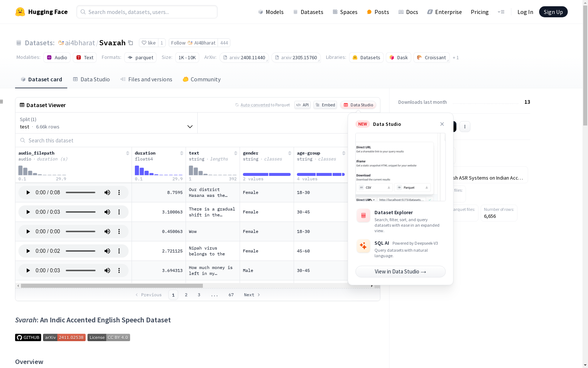This screenshot has width=588, height=368.
Task: Mute audio in the How much money row
Action: click(107, 270)
